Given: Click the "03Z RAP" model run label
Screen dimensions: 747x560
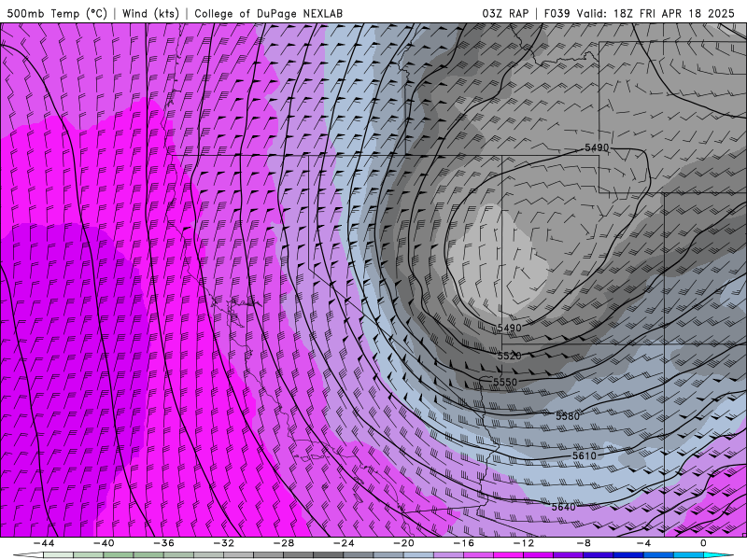Looking at the screenshot, I should [x=505, y=13].
